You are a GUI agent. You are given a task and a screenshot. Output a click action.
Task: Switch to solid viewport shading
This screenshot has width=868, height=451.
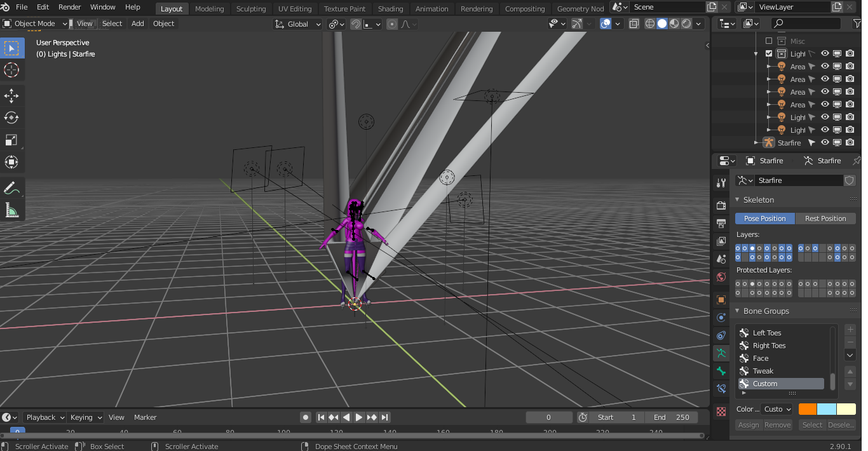(662, 24)
